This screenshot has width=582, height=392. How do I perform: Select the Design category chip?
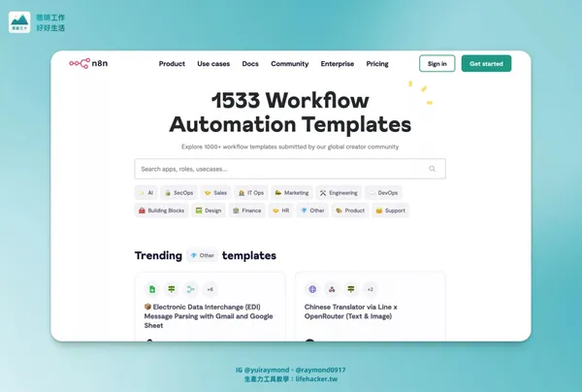pyautogui.click(x=209, y=211)
